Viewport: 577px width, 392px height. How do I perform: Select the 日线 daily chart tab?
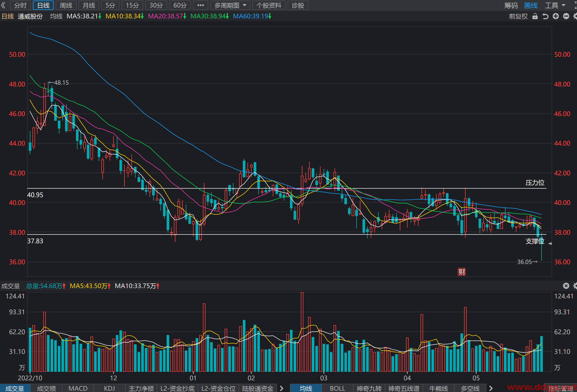43,5
